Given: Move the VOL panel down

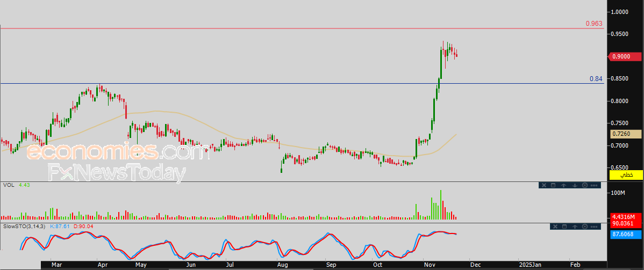Looking at the screenshot, I should pyautogui.click(x=574, y=186).
